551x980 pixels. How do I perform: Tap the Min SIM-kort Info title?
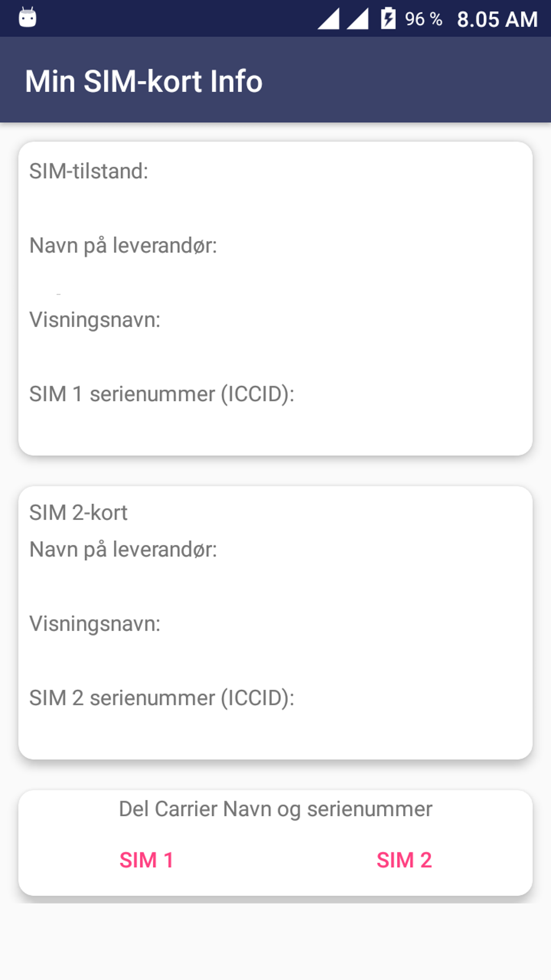click(x=144, y=82)
